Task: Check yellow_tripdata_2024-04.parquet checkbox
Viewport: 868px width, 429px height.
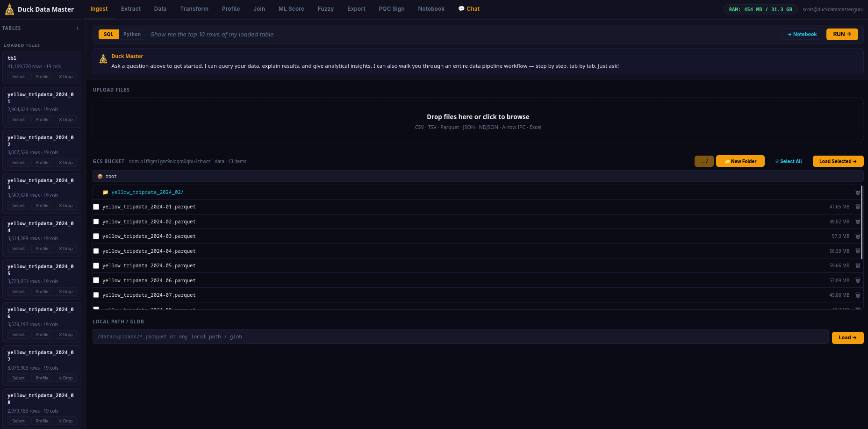Action: (x=96, y=251)
